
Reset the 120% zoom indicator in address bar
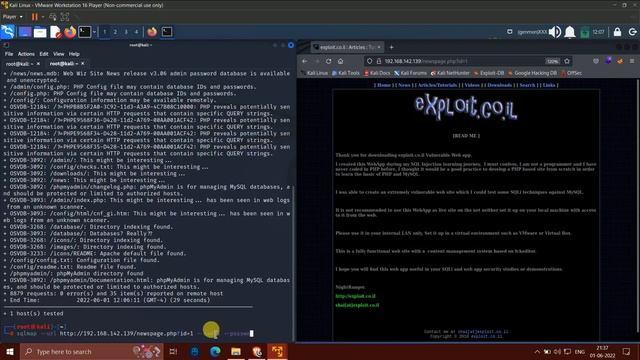click(552, 61)
